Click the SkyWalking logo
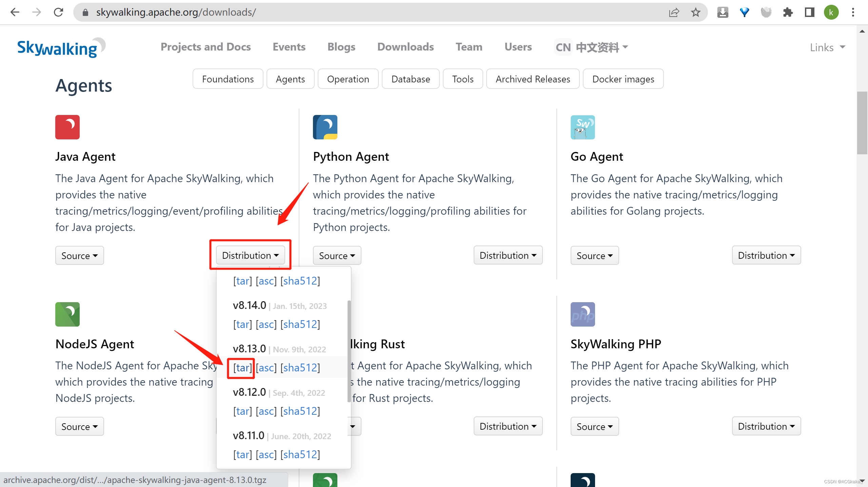This screenshot has width=868, height=487. click(x=61, y=47)
